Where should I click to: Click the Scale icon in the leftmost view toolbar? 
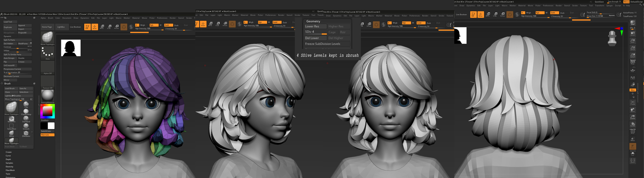click(x=109, y=27)
